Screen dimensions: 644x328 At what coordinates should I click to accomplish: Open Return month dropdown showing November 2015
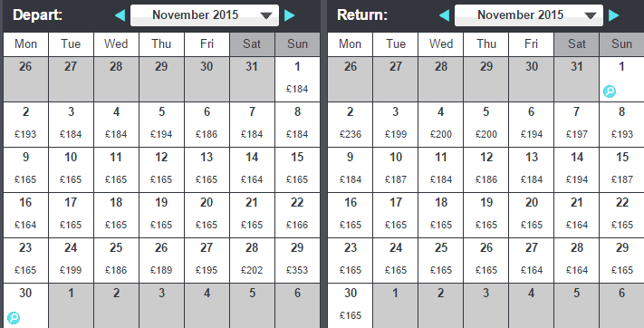[529, 15]
